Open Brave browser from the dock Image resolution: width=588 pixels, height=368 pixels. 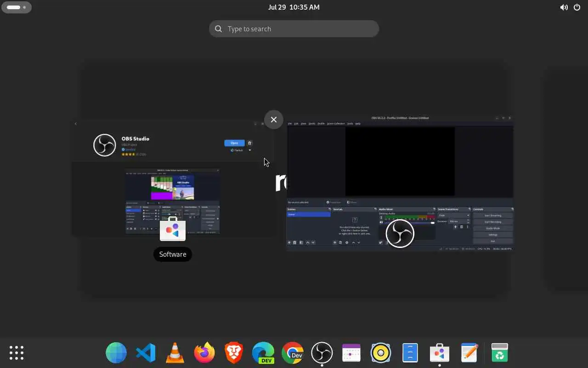234,353
